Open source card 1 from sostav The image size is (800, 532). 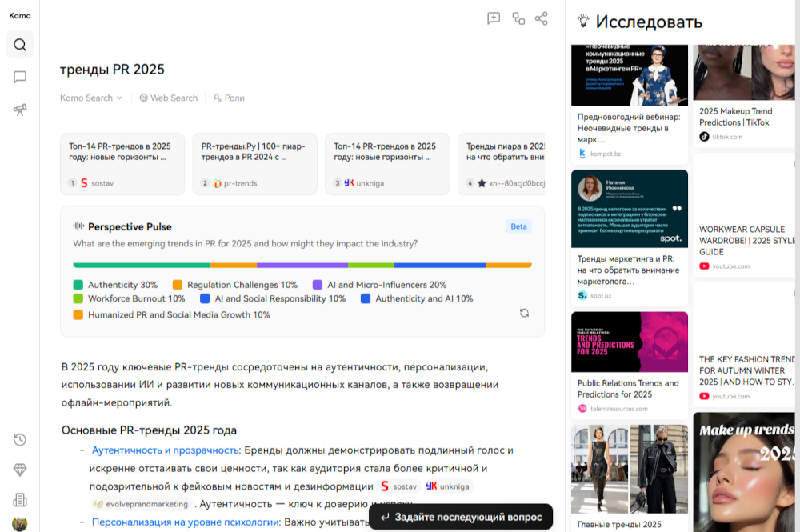tap(122, 164)
